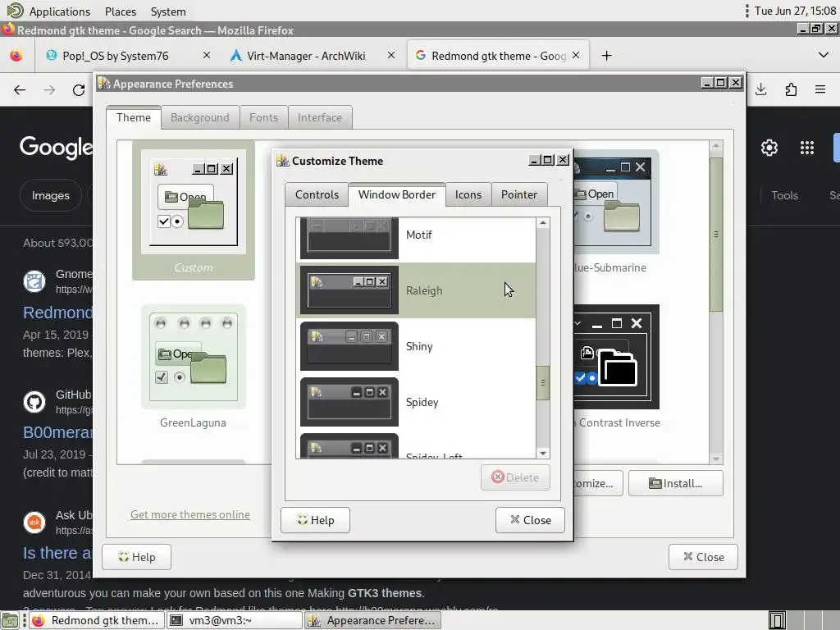The width and height of the screenshot is (840, 630).
Task: Click the window border list scrollbar handle
Action: (x=543, y=382)
